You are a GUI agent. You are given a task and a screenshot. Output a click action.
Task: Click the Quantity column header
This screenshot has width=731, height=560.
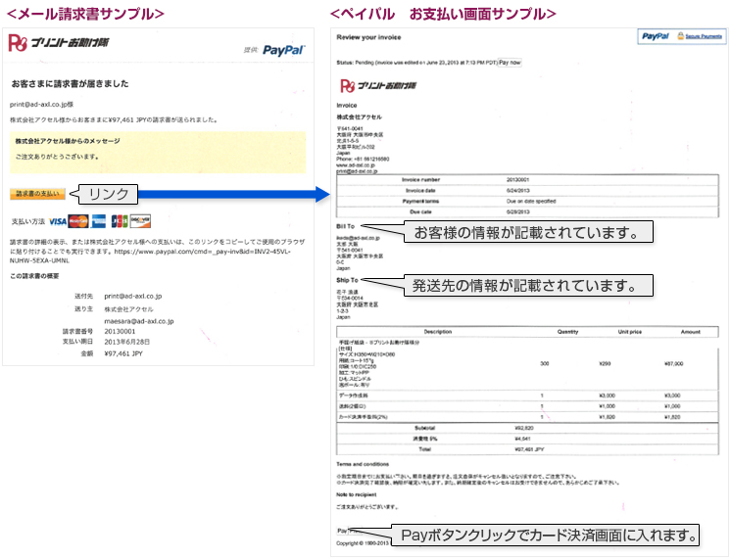(x=567, y=332)
